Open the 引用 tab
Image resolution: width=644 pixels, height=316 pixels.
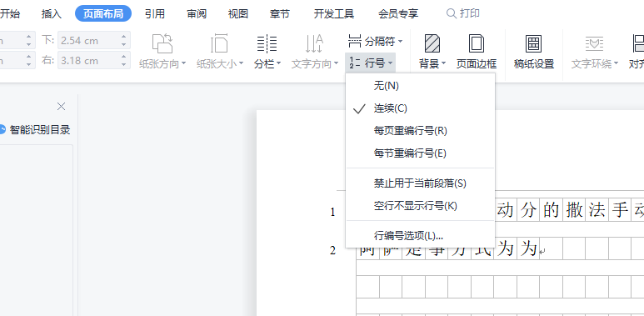155,13
